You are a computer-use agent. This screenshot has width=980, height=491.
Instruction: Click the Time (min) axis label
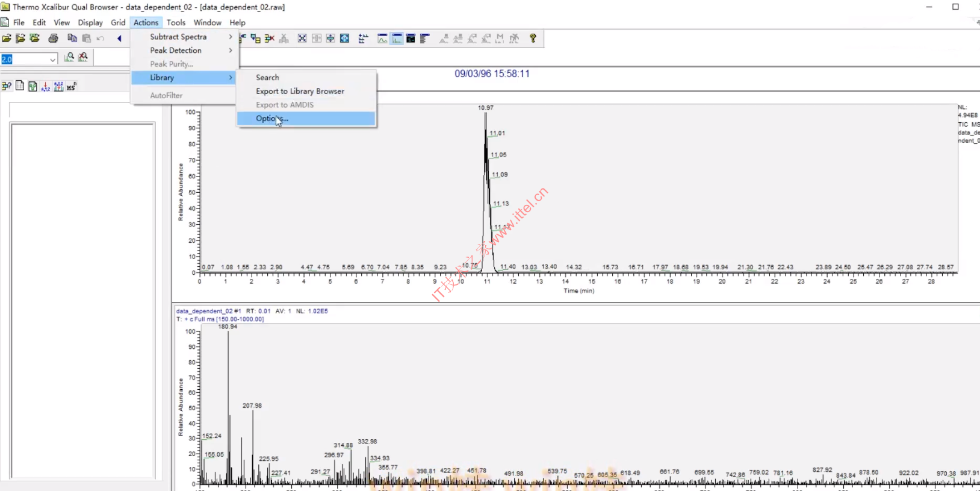click(x=578, y=291)
